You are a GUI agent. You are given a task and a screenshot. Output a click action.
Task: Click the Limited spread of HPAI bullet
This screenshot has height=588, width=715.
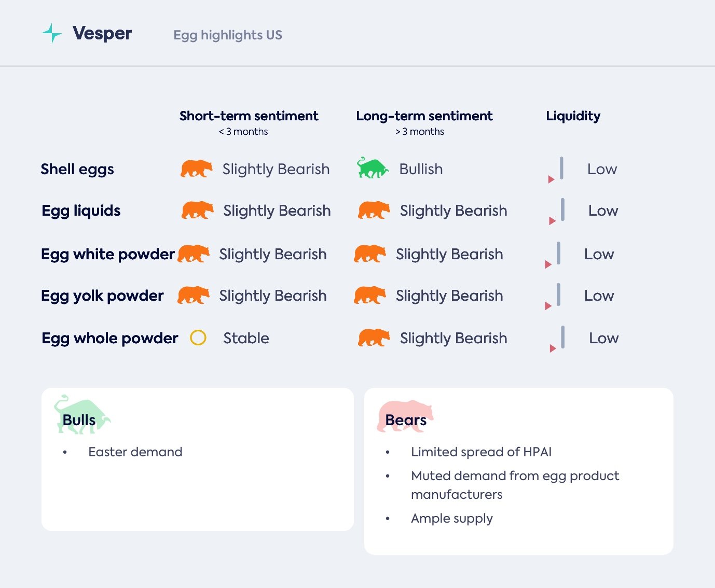tap(481, 452)
